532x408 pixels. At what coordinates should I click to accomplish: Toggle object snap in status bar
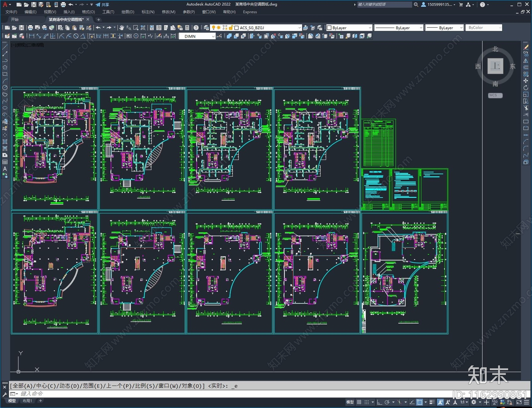420,402
